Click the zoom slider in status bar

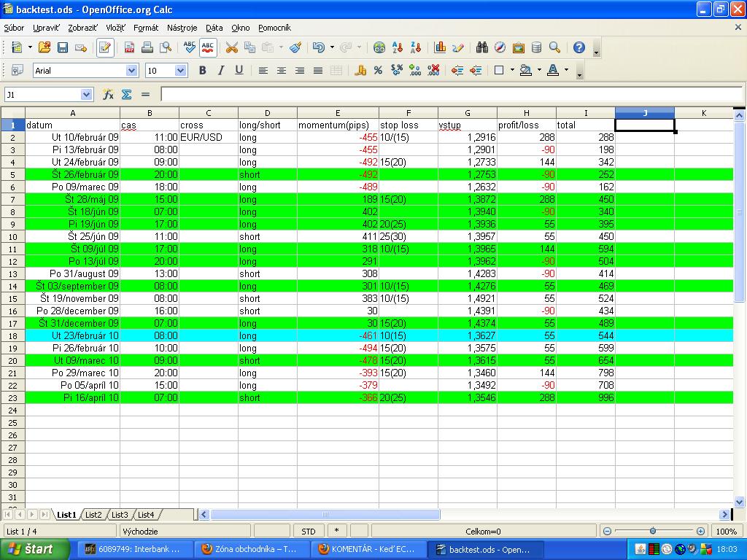tap(652, 532)
